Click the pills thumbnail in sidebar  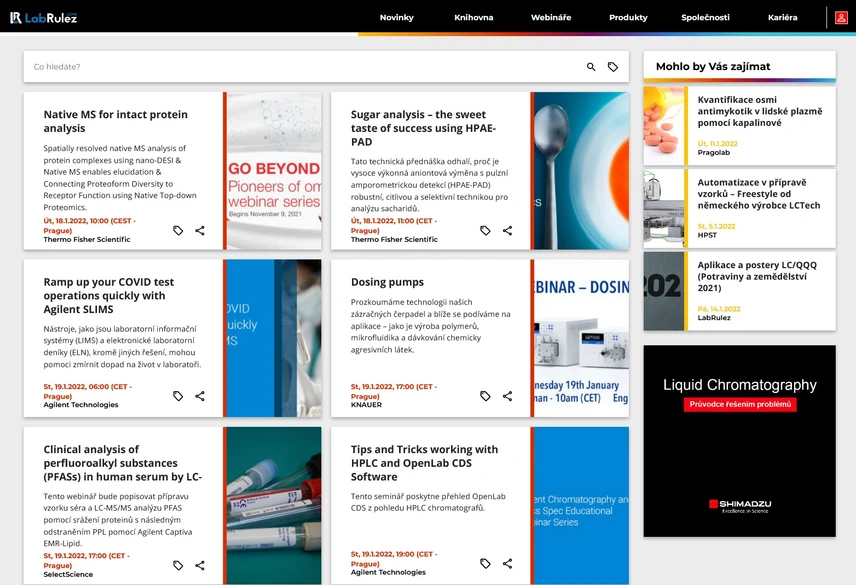click(663, 126)
